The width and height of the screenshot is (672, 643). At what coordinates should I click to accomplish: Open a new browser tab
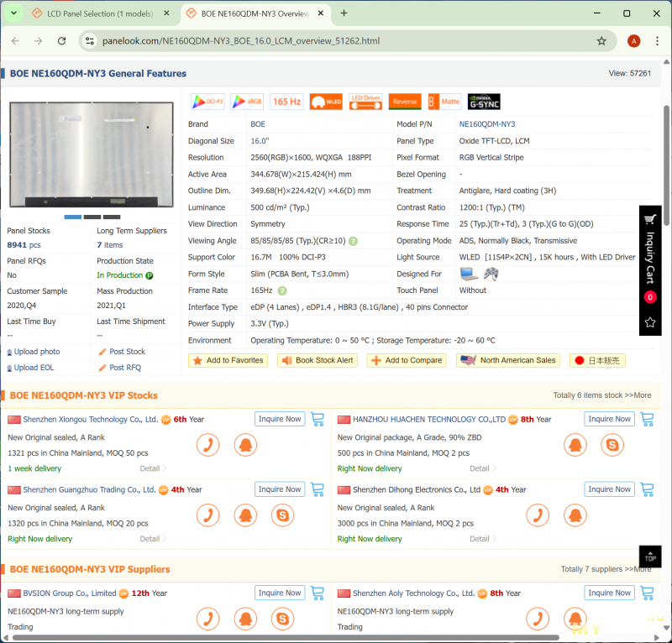(344, 13)
